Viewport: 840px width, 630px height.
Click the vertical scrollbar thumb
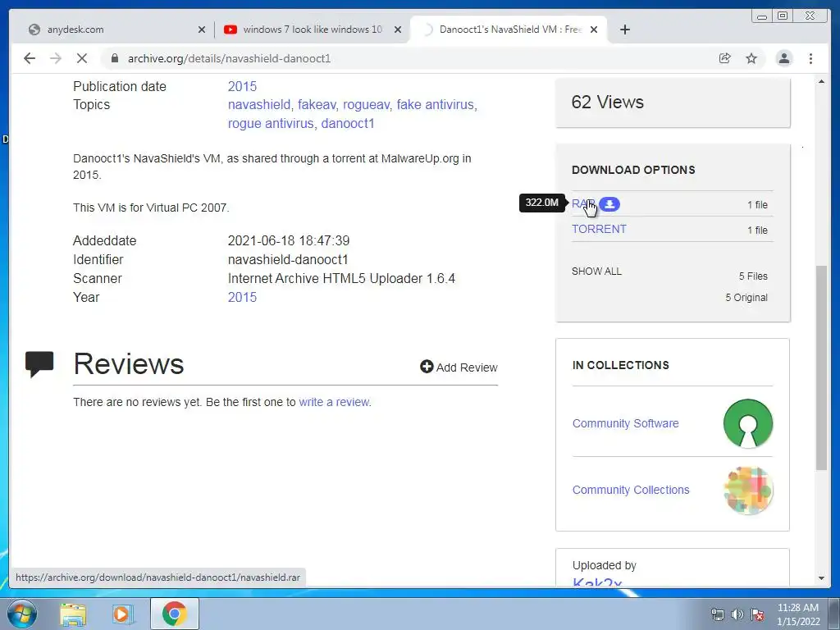[x=821, y=368]
